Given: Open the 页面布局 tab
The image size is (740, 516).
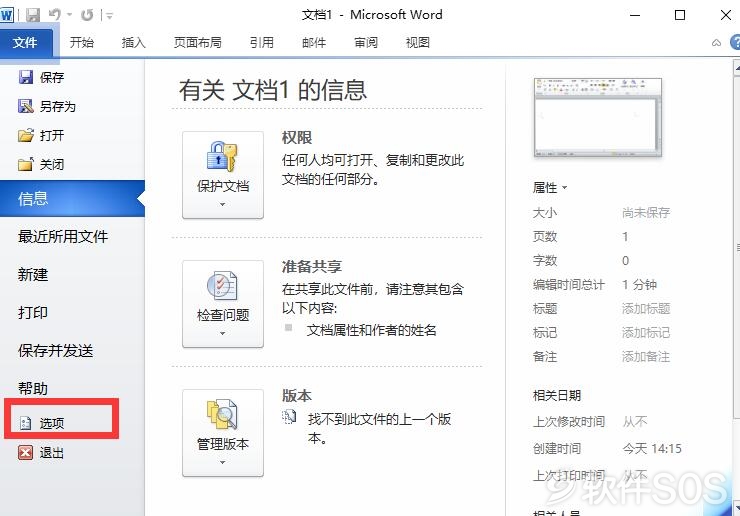Looking at the screenshot, I should click(x=198, y=42).
